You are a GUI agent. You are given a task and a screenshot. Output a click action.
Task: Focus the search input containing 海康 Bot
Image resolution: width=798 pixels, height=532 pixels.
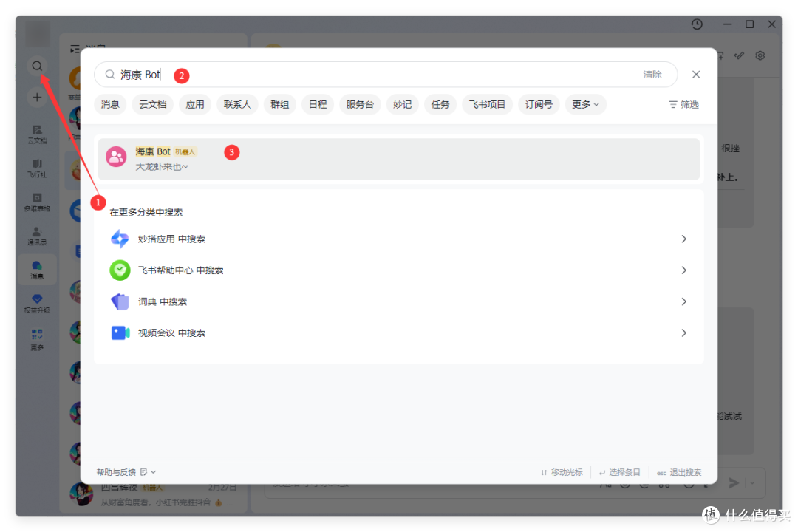tap(385, 75)
